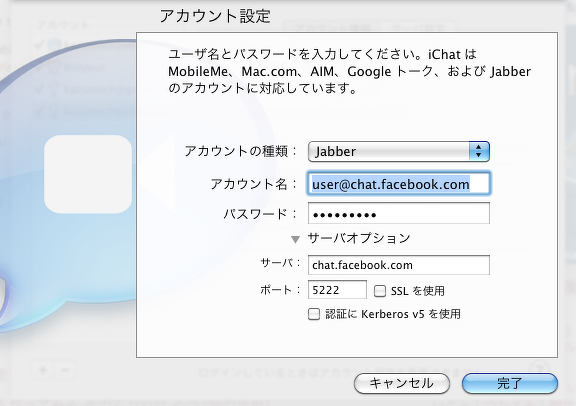Select the port field showing 5222
This screenshot has width=576, height=406.
point(337,290)
